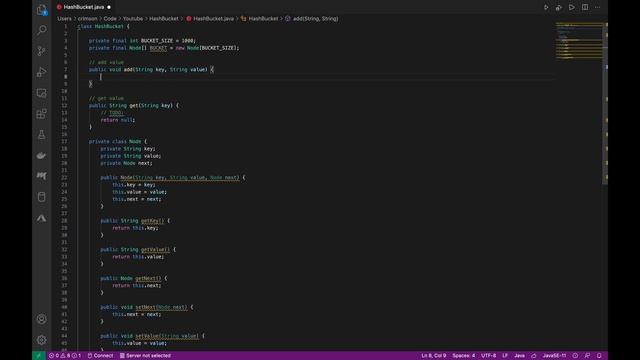Open the notifications bell in status bar

[599, 356]
